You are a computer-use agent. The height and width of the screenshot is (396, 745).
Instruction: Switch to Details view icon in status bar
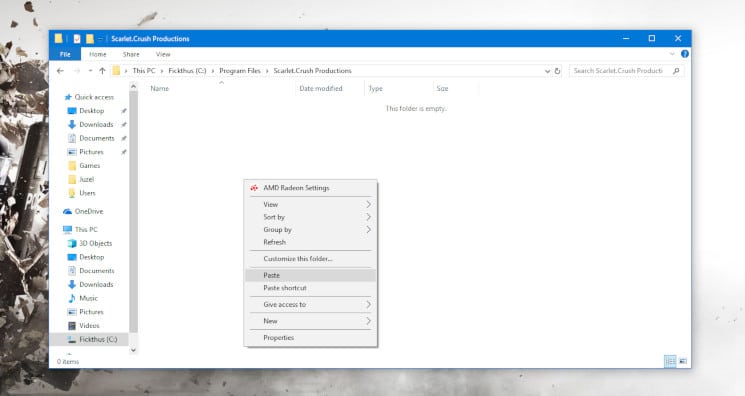coord(670,361)
